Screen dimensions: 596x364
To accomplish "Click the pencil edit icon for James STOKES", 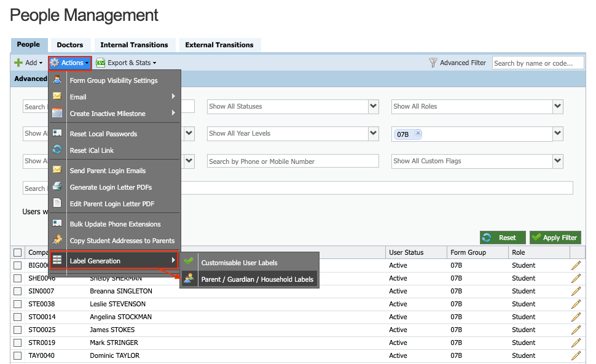I will [x=576, y=330].
